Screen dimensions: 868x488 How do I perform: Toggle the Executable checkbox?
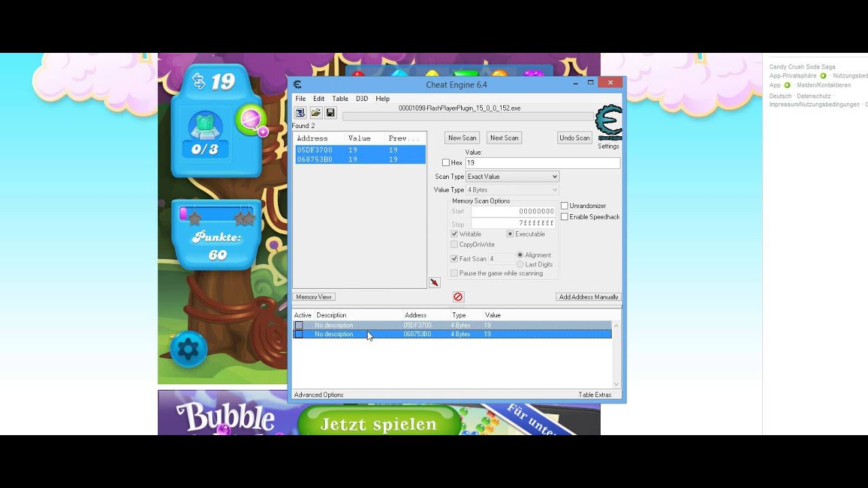click(x=510, y=234)
